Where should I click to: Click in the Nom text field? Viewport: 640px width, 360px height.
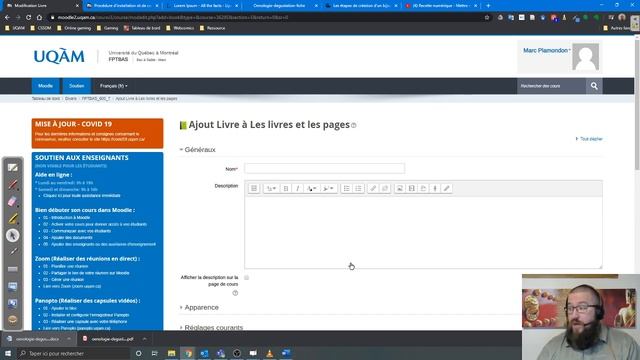tap(324, 168)
